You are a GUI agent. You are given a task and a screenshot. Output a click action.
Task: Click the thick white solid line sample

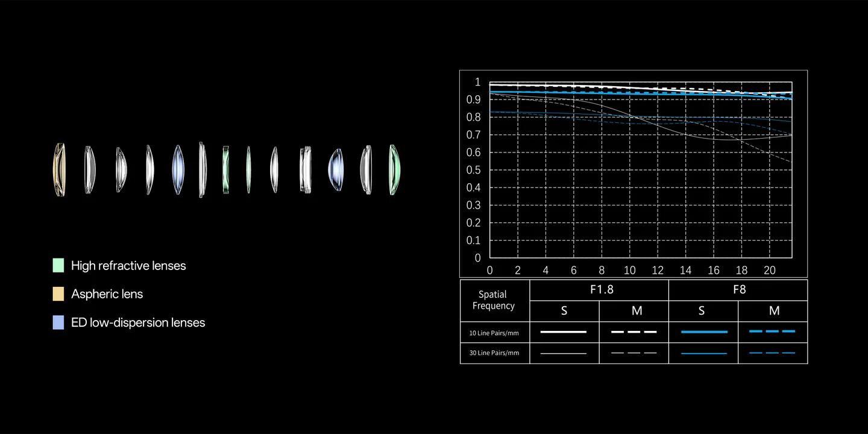point(564,332)
